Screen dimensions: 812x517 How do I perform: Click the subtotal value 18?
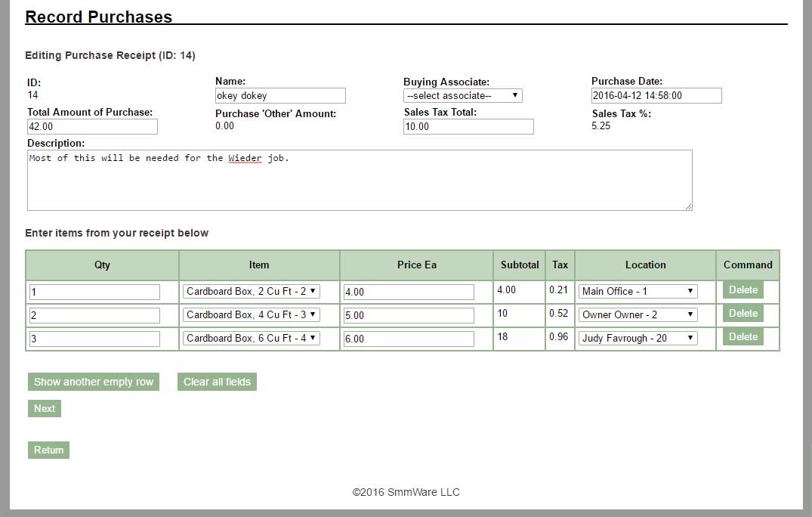[502, 336]
